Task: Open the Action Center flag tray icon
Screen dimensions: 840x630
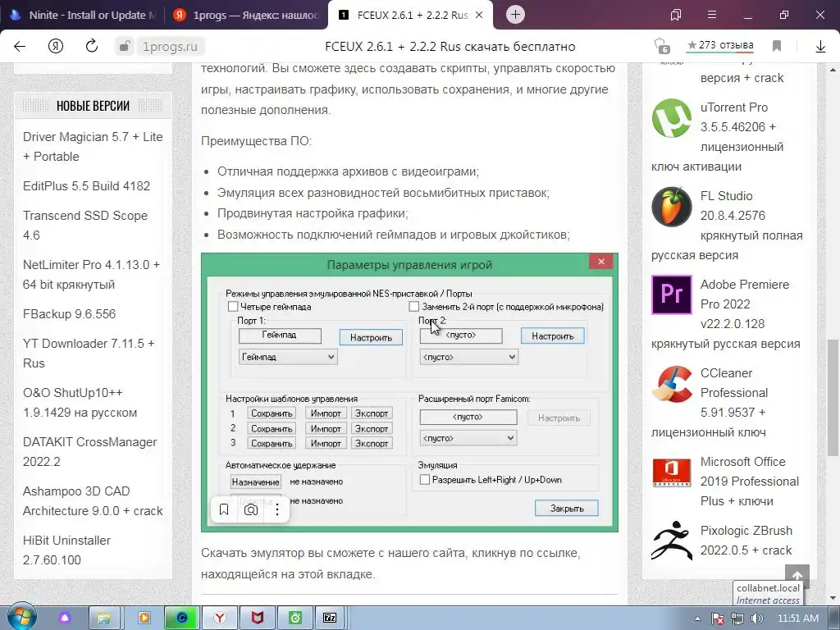Action: [x=718, y=619]
